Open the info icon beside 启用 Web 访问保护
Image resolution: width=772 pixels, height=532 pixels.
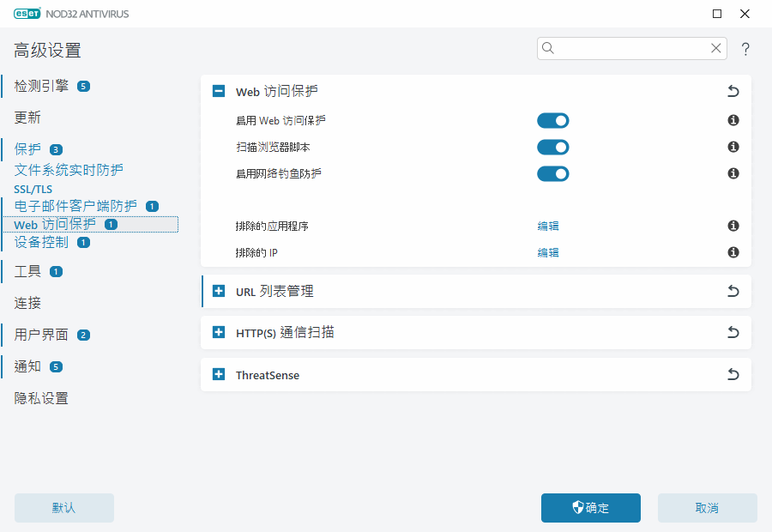click(733, 120)
